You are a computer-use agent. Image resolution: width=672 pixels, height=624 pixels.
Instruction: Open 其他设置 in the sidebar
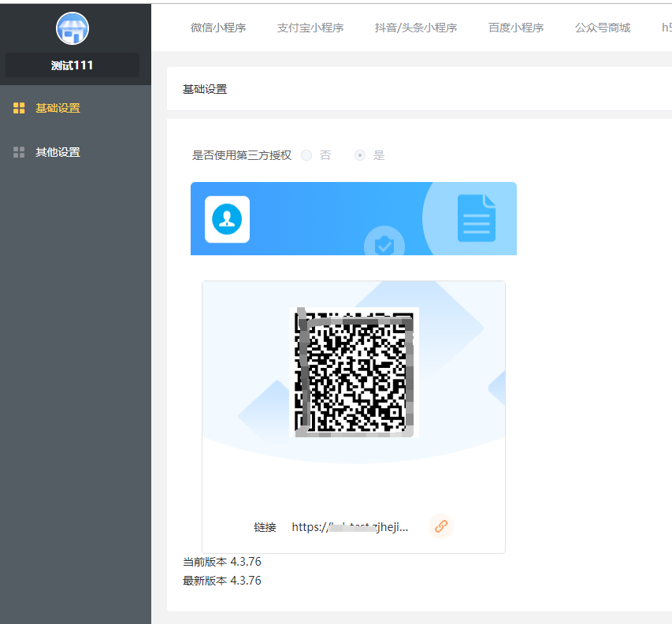(58, 152)
